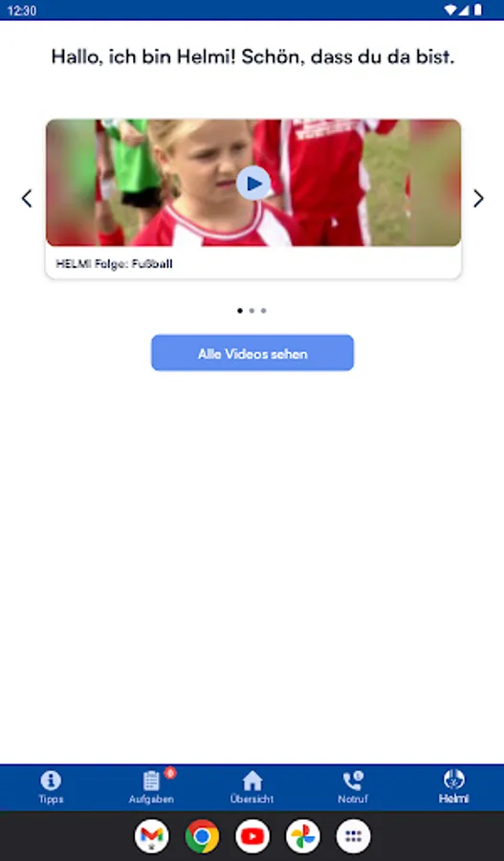Screen dimensions: 504x861
Task: Go to previous video with left chevron
Action: (27, 198)
